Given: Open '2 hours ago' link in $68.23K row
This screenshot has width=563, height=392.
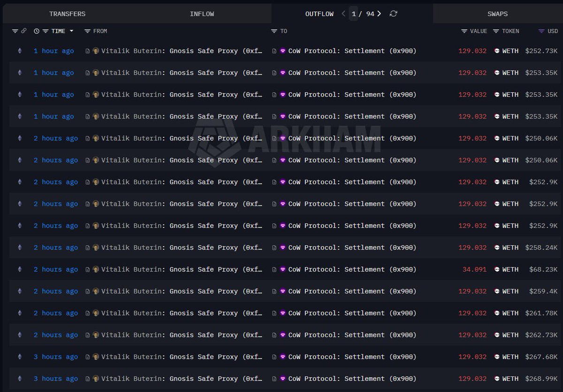Looking at the screenshot, I should 56,270.
